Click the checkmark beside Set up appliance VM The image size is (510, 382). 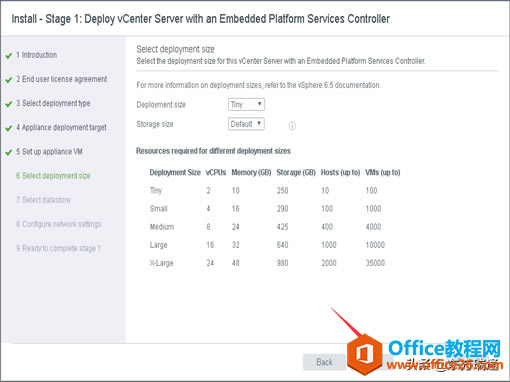[9, 153]
